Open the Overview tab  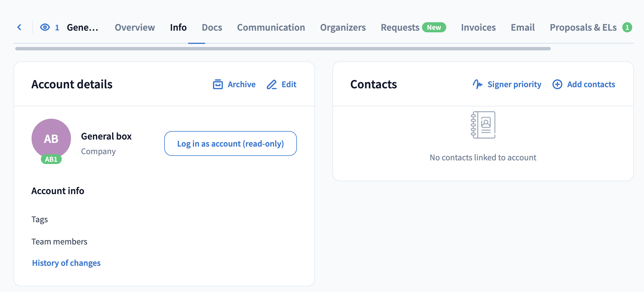[135, 28]
